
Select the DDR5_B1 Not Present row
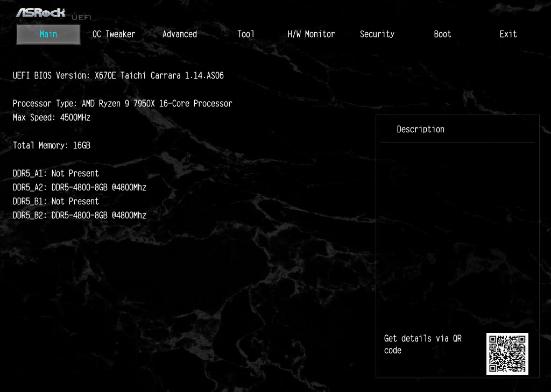pos(55,202)
